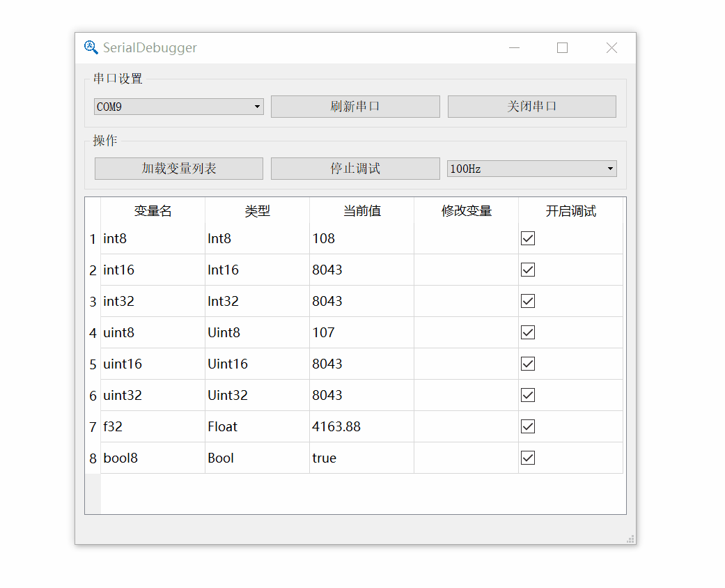Click the modify-variable cell for int16
725x588 pixels.
pyautogui.click(x=466, y=270)
